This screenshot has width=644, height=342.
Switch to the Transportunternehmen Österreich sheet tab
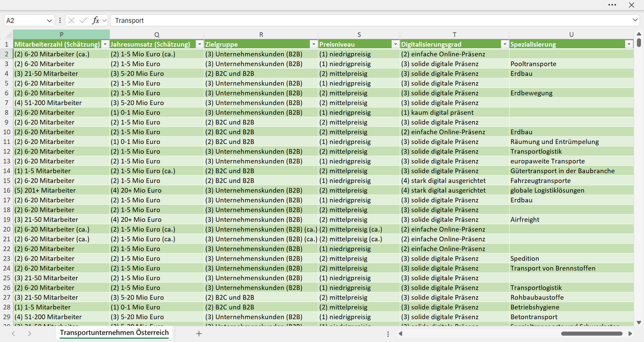[114, 333]
